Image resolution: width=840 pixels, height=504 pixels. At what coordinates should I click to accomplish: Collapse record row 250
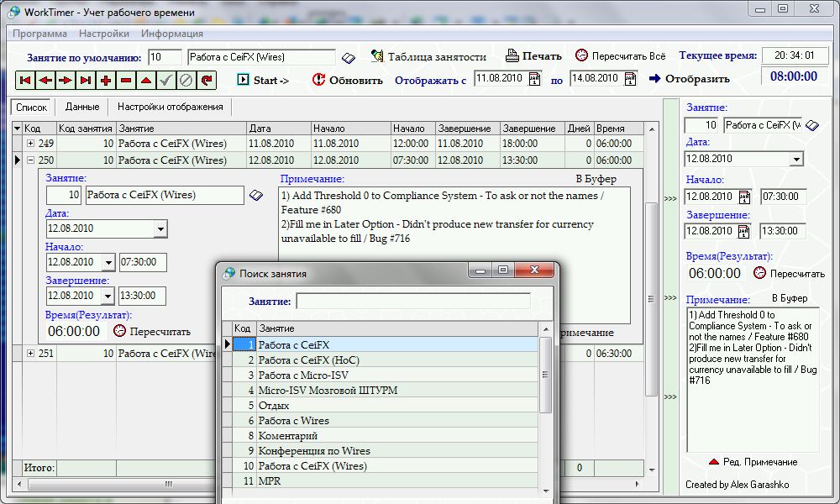point(30,160)
